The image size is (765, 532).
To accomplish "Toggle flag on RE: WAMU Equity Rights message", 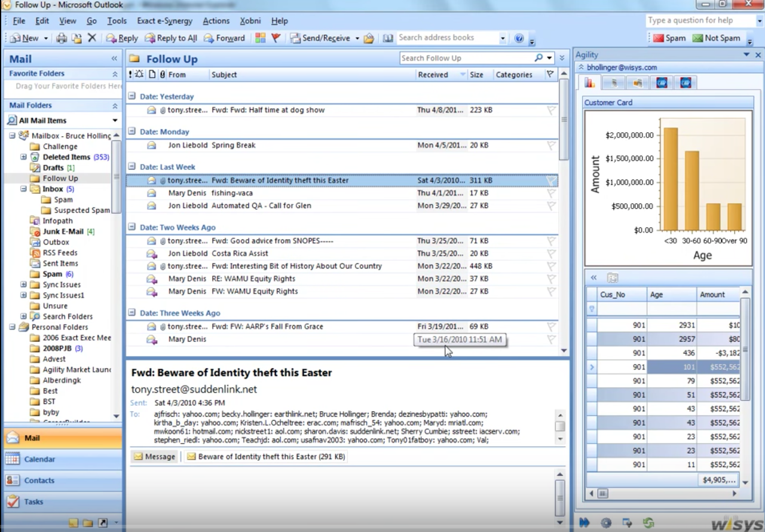I will tap(551, 279).
